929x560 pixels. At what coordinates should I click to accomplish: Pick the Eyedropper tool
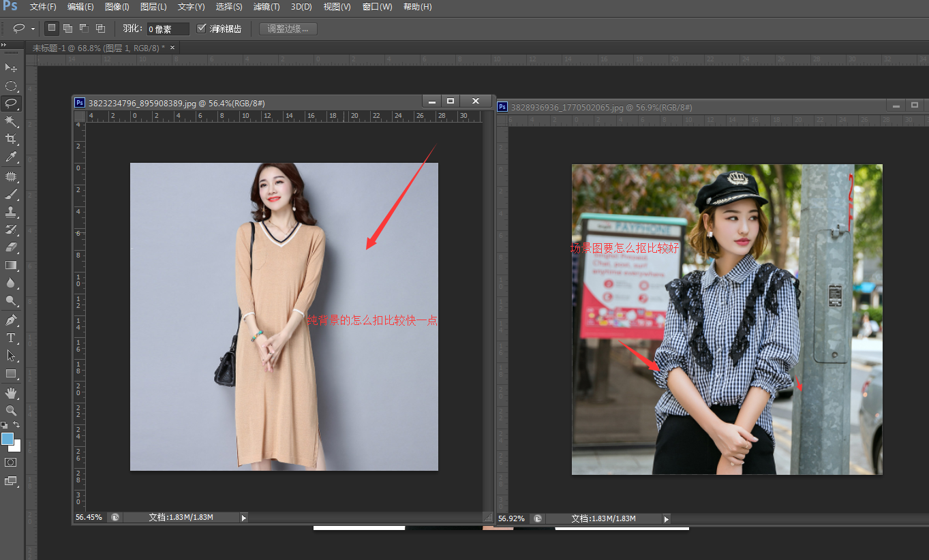pos(11,157)
